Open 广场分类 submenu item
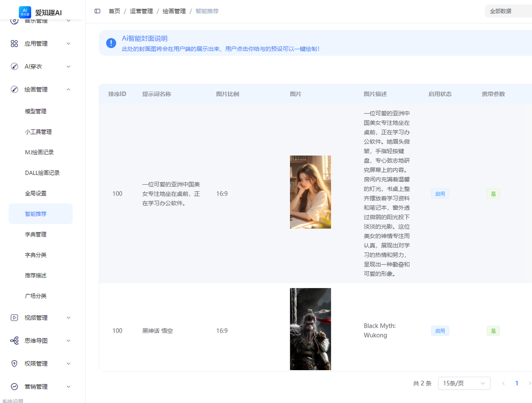Screen dimensions: 532x403 click(41, 296)
